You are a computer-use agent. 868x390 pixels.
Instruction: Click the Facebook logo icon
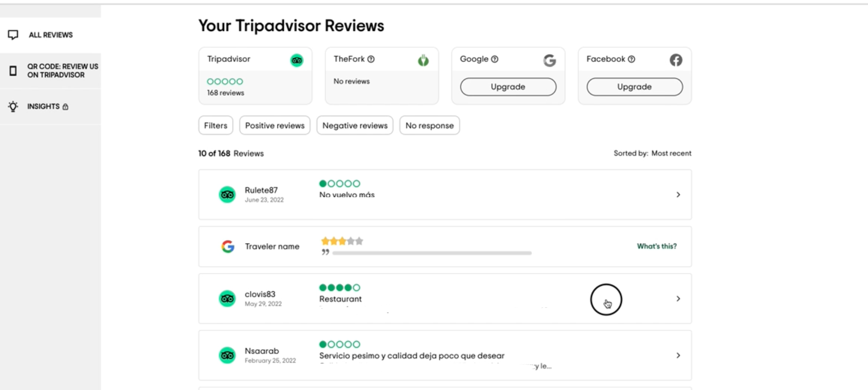[676, 60]
